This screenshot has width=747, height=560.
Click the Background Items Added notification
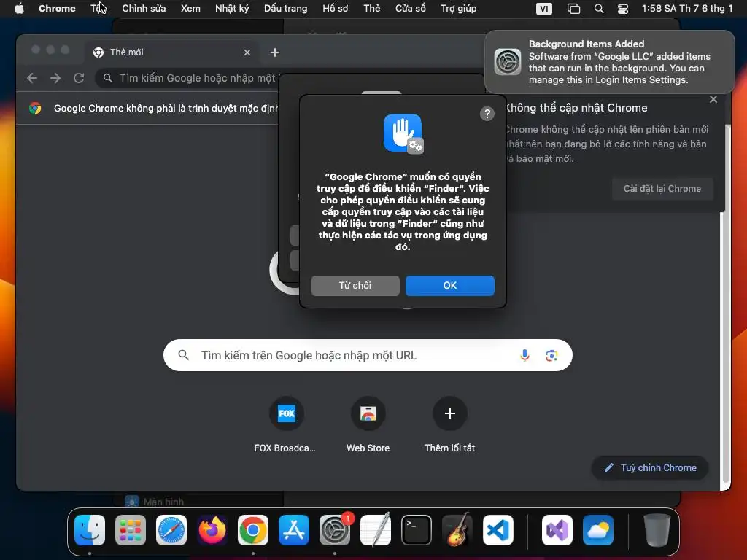(610, 62)
